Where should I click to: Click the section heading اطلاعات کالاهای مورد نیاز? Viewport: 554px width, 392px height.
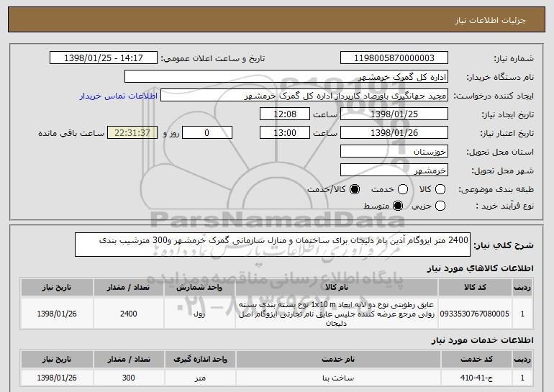point(480,268)
